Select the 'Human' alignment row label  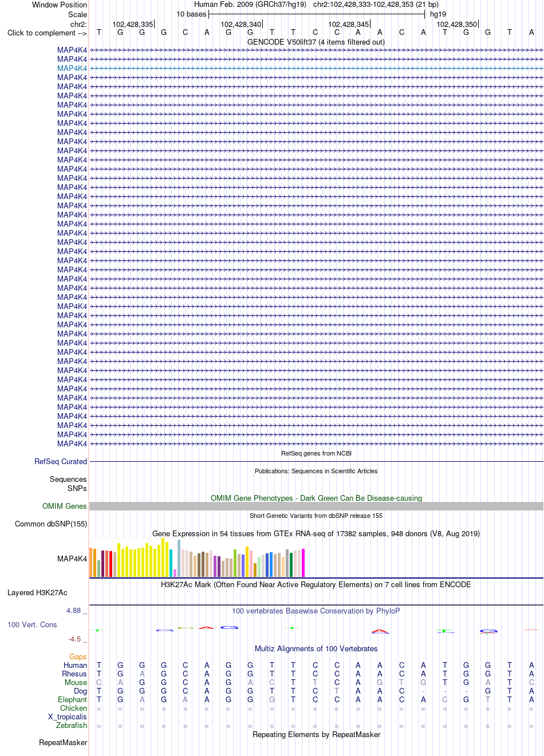tap(75, 665)
